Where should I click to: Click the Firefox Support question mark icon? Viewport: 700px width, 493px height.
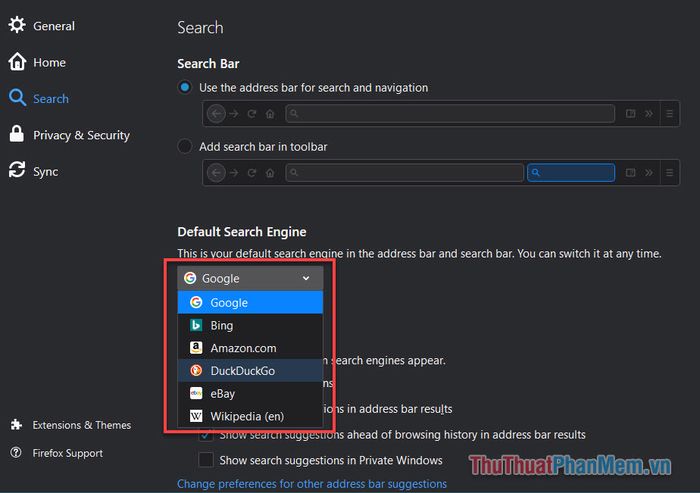coord(16,453)
